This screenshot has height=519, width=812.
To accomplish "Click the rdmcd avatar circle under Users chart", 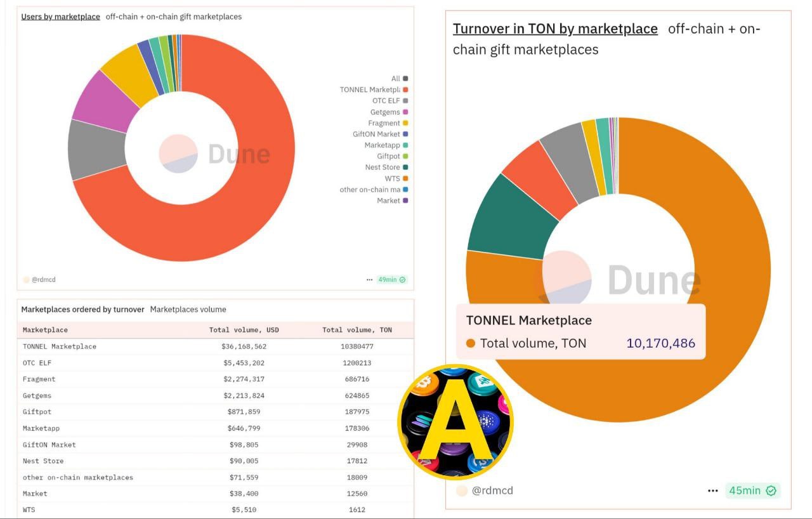I will pyautogui.click(x=26, y=280).
